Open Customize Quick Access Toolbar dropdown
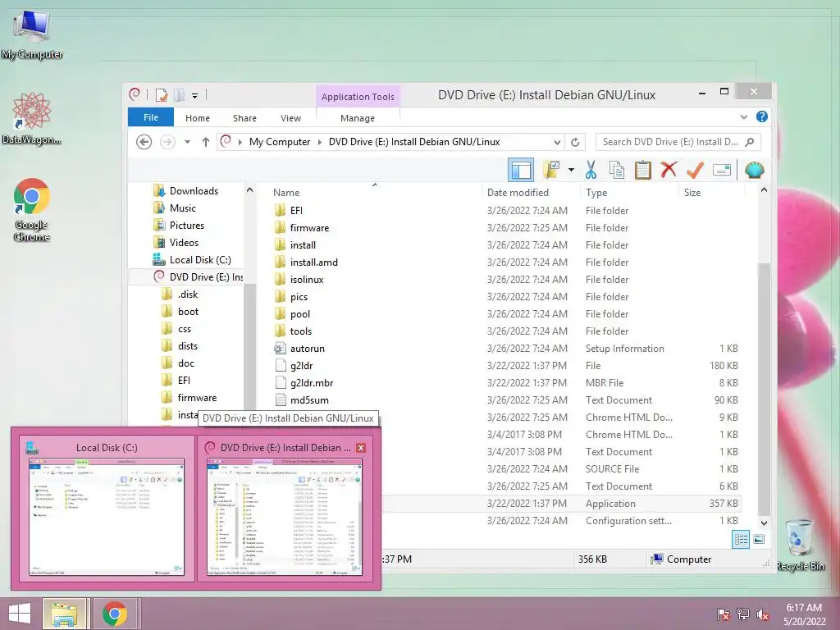 [x=195, y=96]
